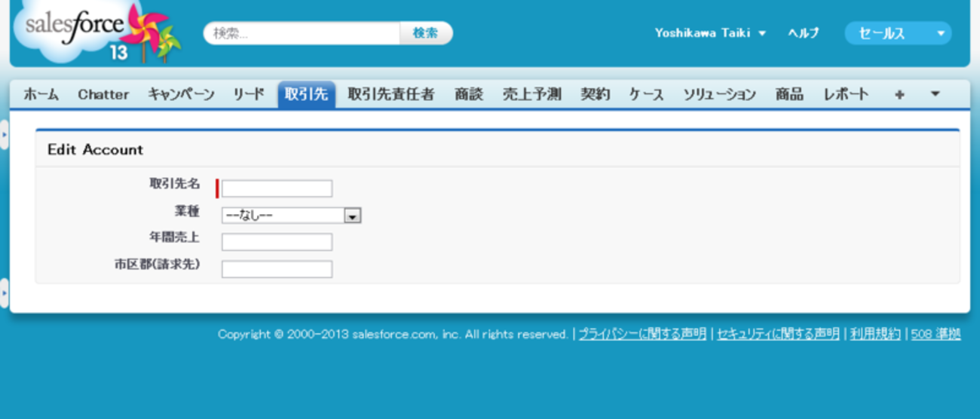Image resolution: width=980 pixels, height=419 pixels.
Task: Switch to the 商談 tab
Action: click(469, 95)
